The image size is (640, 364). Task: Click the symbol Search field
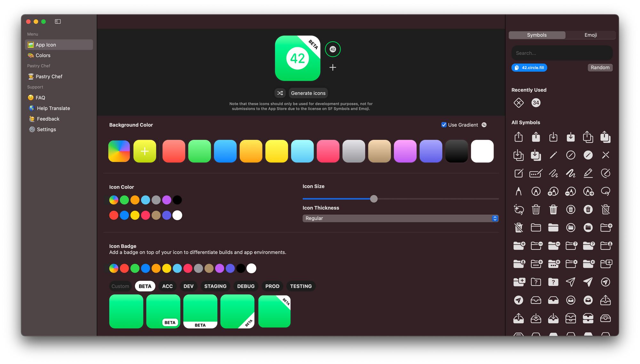click(x=562, y=53)
